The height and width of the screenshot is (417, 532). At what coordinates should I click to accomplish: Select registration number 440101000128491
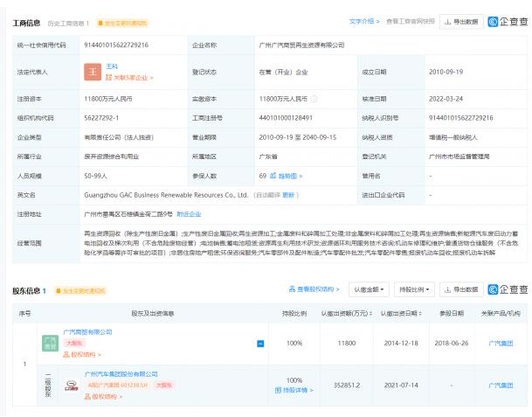click(x=286, y=118)
